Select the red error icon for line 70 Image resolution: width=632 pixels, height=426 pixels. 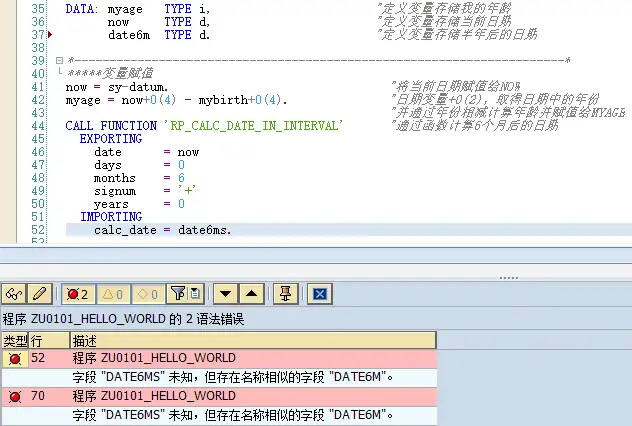[15, 397]
